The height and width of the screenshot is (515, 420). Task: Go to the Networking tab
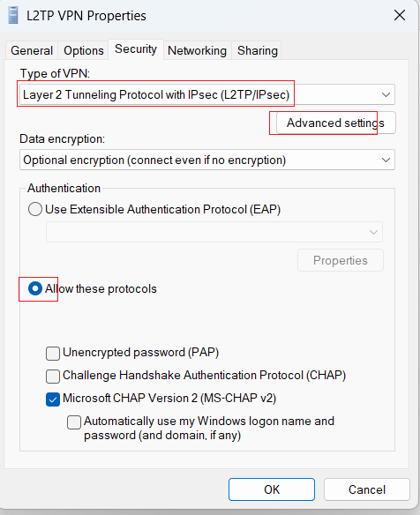click(x=197, y=50)
